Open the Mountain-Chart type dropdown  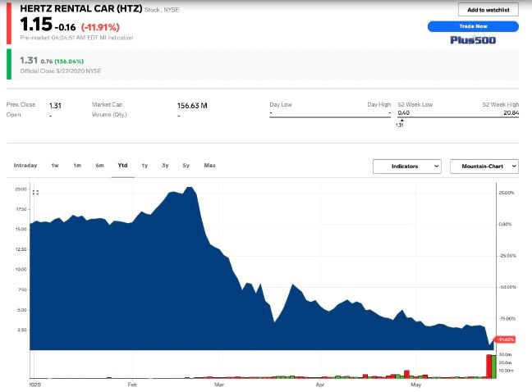(484, 166)
